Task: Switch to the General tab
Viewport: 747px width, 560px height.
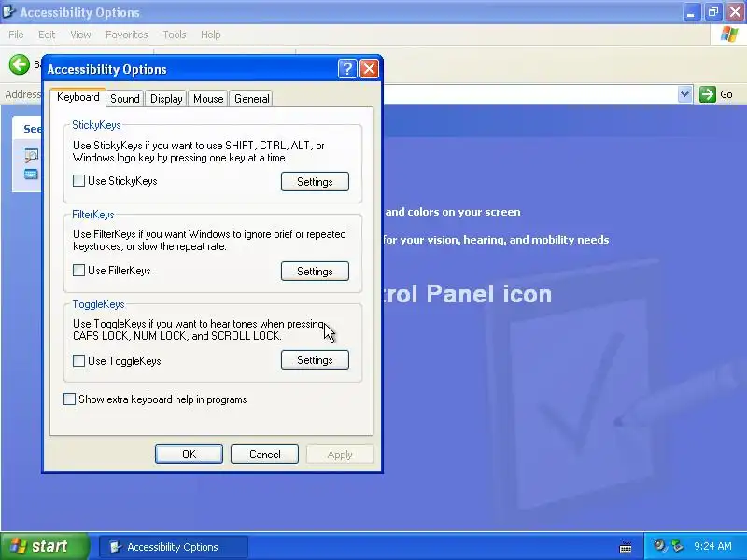Action: click(x=251, y=99)
